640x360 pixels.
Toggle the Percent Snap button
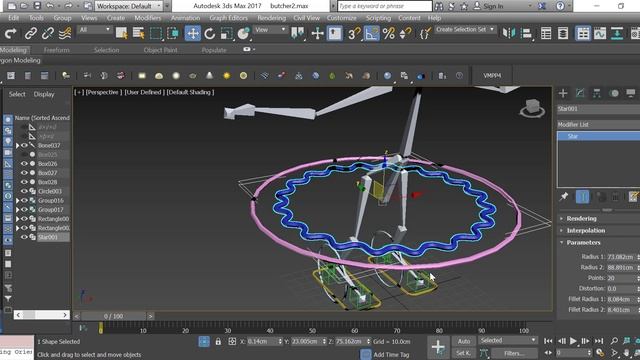(389, 33)
